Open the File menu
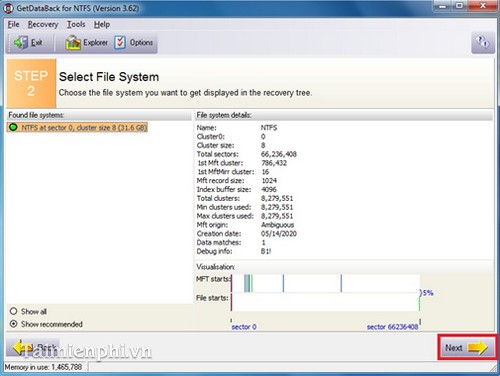The width and height of the screenshot is (500, 376). click(13, 24)
